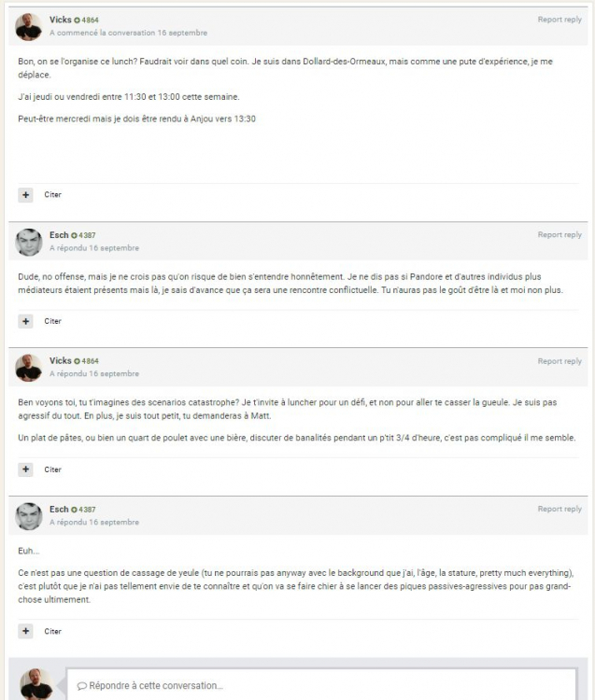Click the plus multiquote button under Vicks's first post
595x700 pixels.
point(26,195)
